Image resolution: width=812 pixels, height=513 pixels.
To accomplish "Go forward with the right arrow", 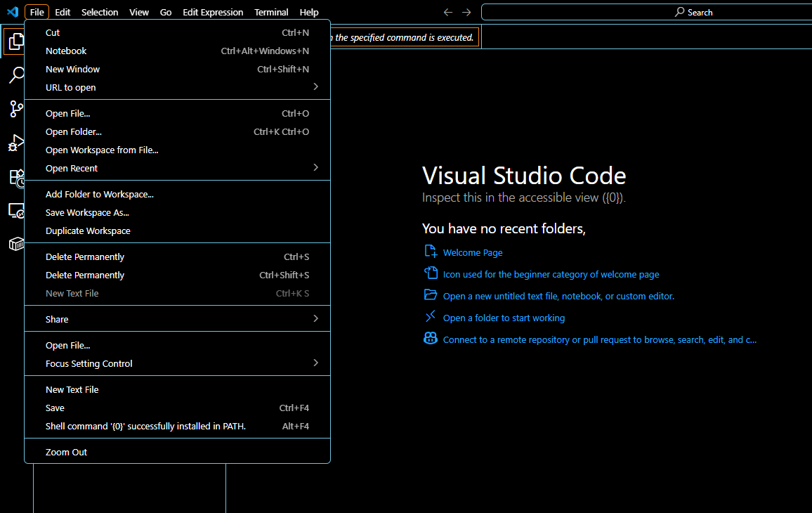I will (x=466, y=12).
